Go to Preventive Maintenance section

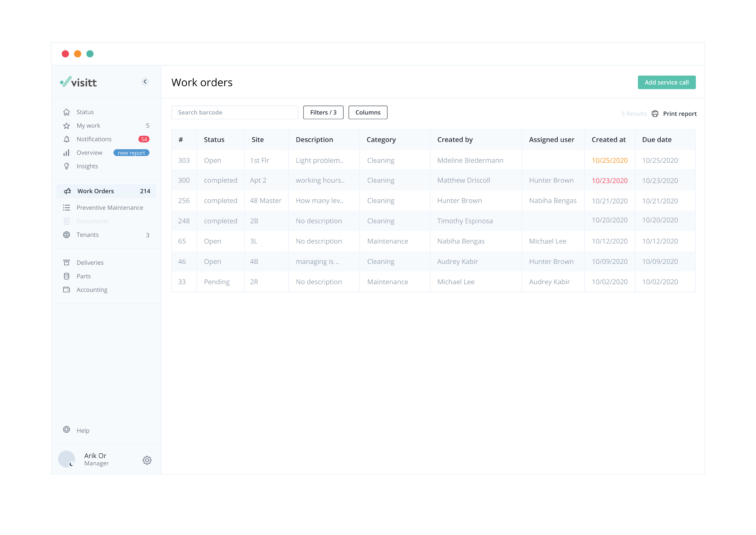[x=110, y=207]
